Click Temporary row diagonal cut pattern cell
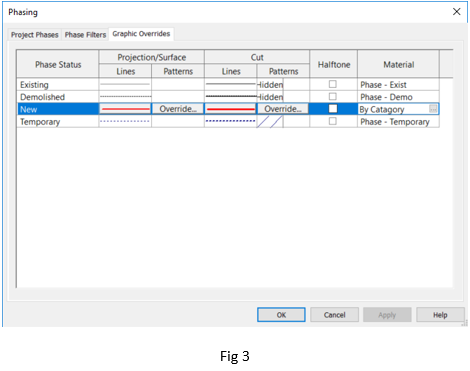This screenshot has height=371, width=470. pyautogui.click(x=270, y=121)
